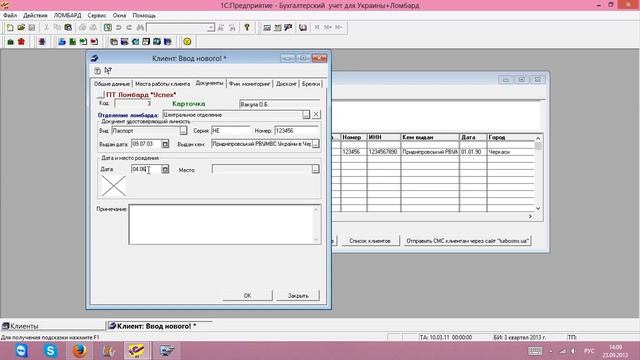
Task: Switch to Брелки tab
Action: coord(311,84)
